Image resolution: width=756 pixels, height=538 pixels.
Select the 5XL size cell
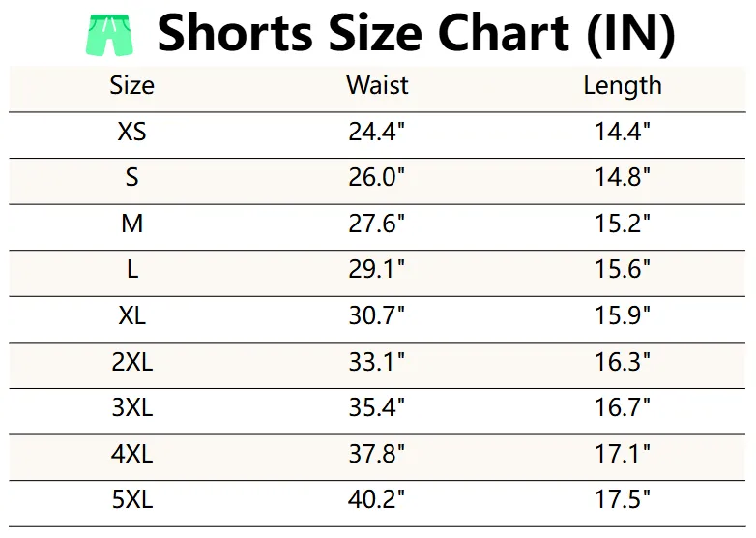131,501
